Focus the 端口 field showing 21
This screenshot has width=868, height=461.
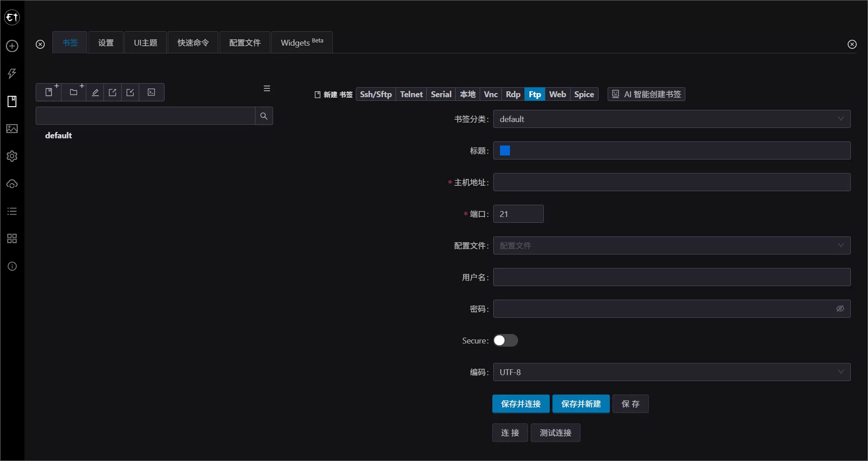click(519, 214)
